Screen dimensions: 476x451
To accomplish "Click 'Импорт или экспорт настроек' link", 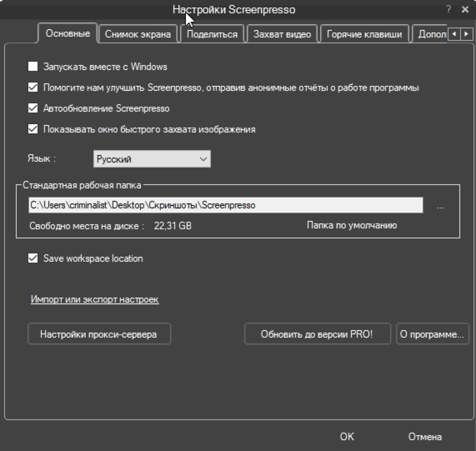I will coord(95,299).
